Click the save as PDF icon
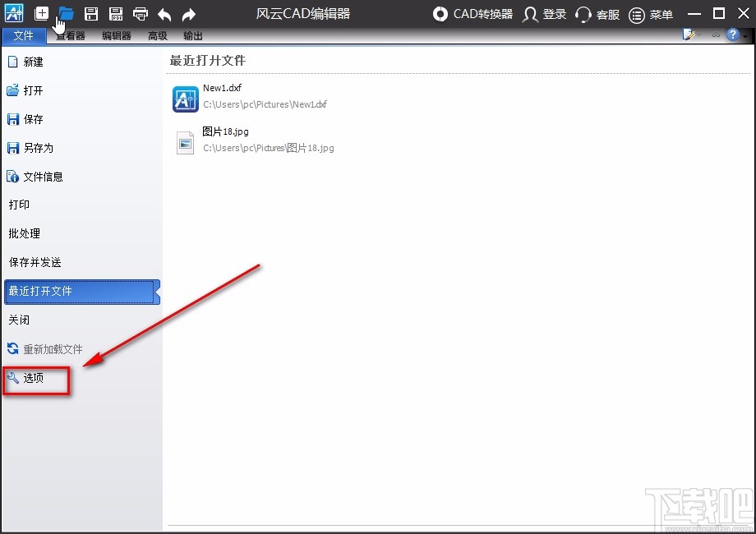The width and height of the screenshot is (756, 534). pyautogui.click(x=116, y=13)
